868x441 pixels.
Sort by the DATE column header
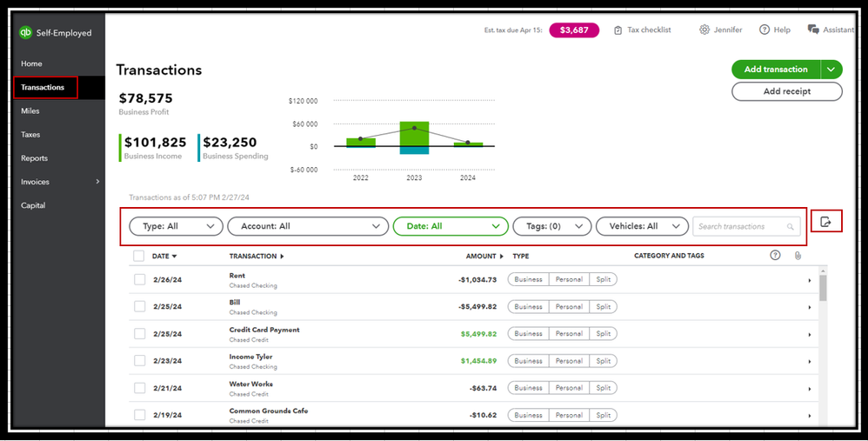[x=164, y=257]
